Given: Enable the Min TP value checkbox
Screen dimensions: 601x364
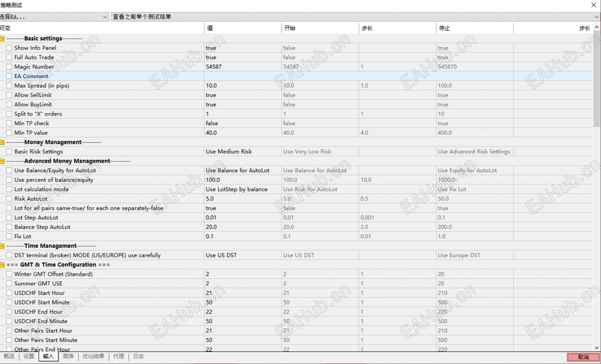Looking at the screenshot, I should pyautogui.click(x=9, y=133).
